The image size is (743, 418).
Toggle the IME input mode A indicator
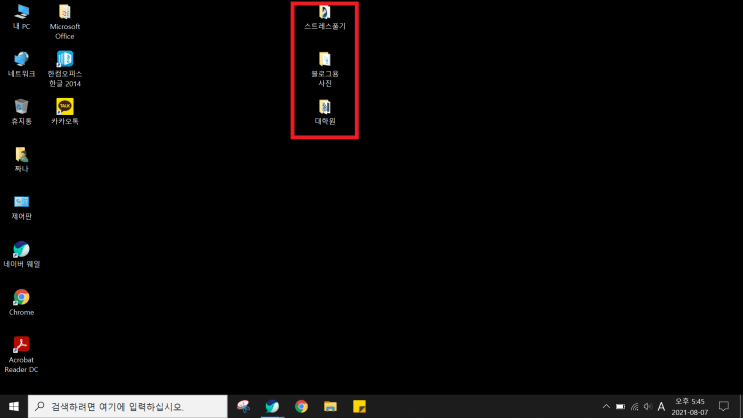(661, 407)
